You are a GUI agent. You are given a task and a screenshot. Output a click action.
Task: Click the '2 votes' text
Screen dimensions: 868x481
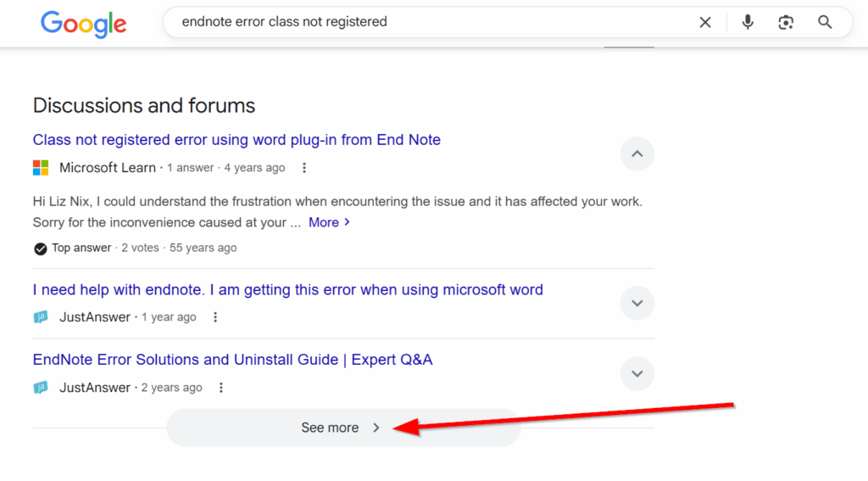click(140, 249)
